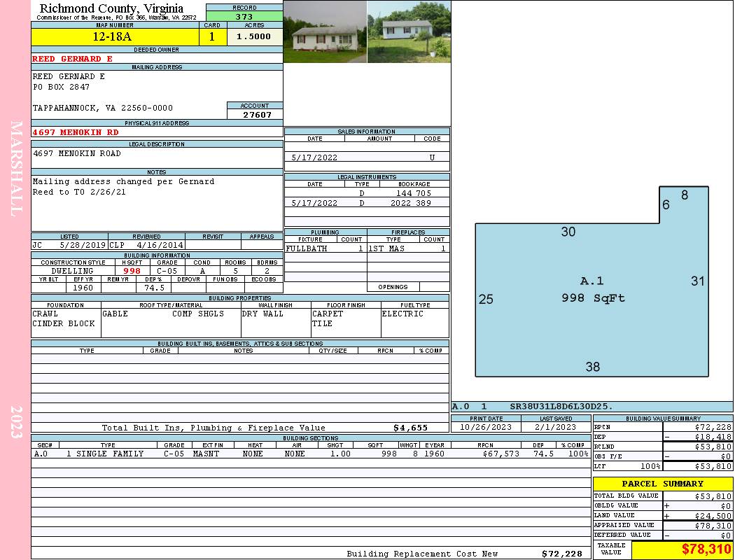Image resolution: width=735 pixels, height=560 pixels.
Task: Click sketch dimension 31
Action: pos(697,281)
